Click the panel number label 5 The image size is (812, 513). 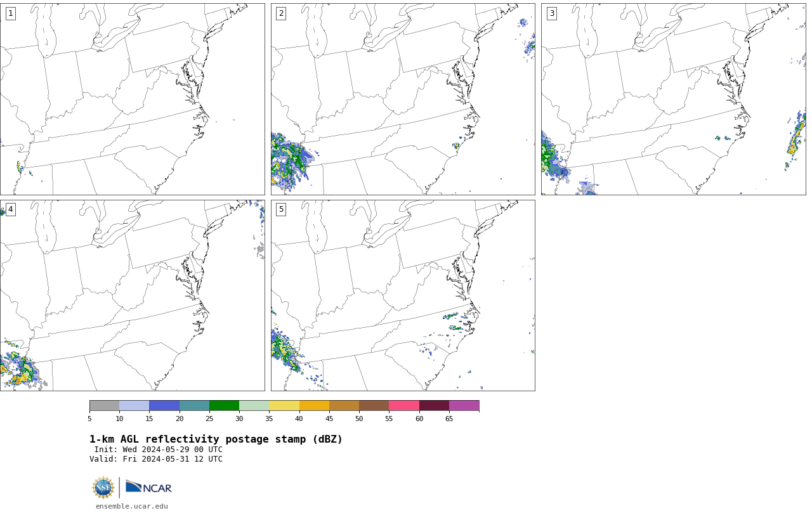point(281,209)
